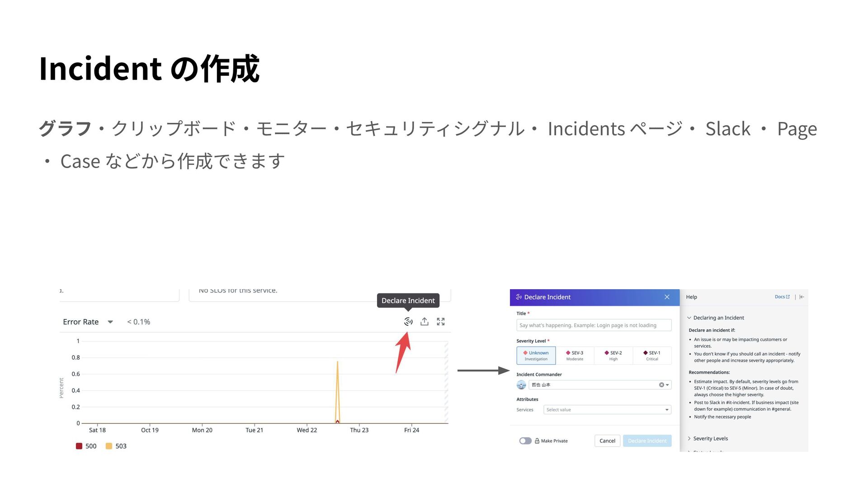
Task: Click the lock icon beside Make Private
Action: pos(537,441)
